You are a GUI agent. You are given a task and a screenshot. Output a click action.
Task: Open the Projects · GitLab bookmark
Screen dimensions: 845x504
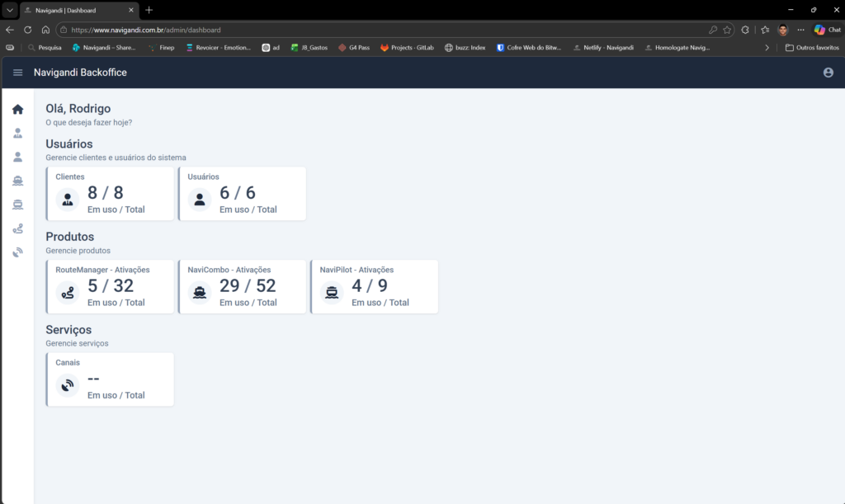coord(407,48)
